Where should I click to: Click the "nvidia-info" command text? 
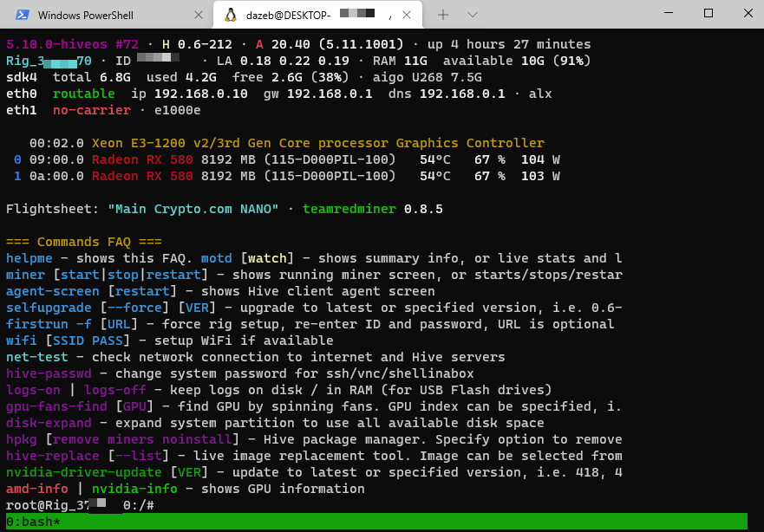coord(135,490)
